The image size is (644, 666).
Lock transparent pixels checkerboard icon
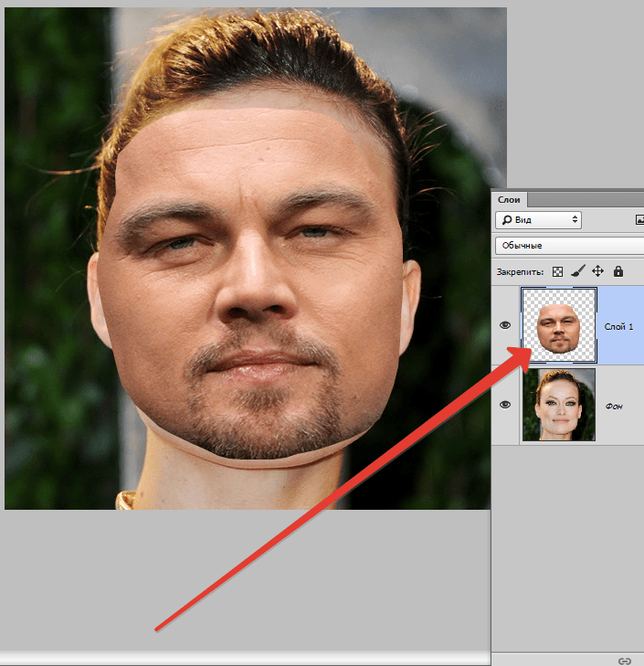[557, 272]
